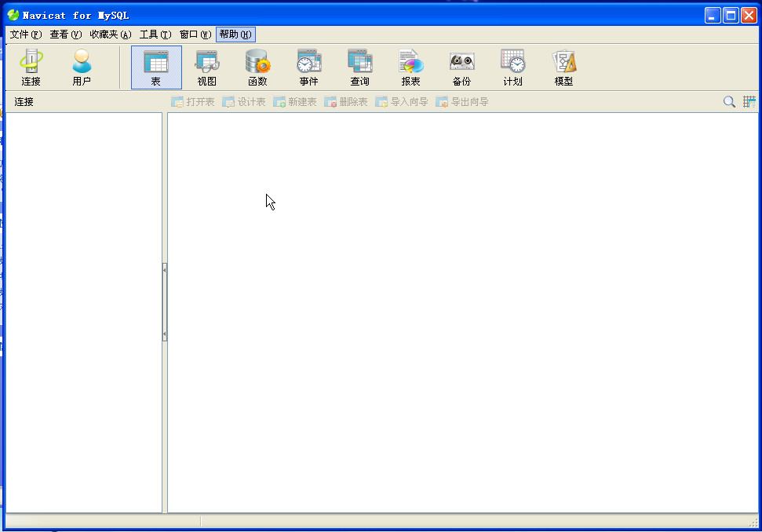Click the grid view icon at far right
The height and width of the screenshot is (532, 762).
pos(749,101)
